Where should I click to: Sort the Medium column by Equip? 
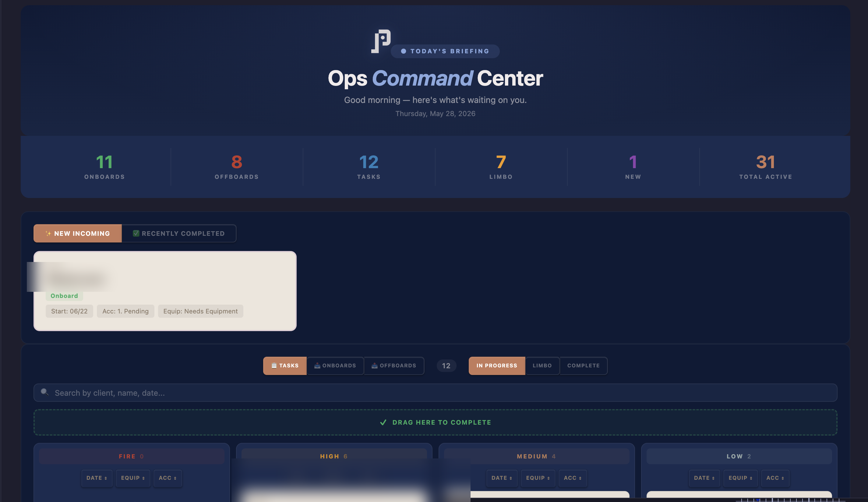[538, 478]
